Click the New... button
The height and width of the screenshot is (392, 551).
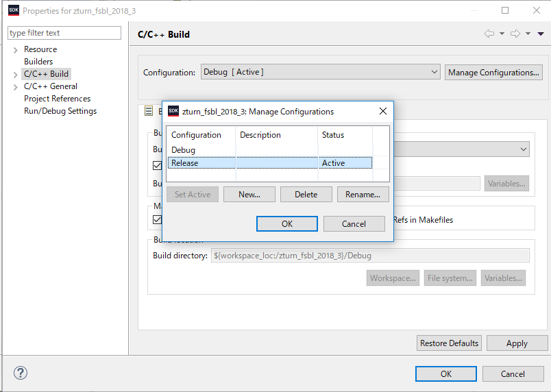[249, 194]
